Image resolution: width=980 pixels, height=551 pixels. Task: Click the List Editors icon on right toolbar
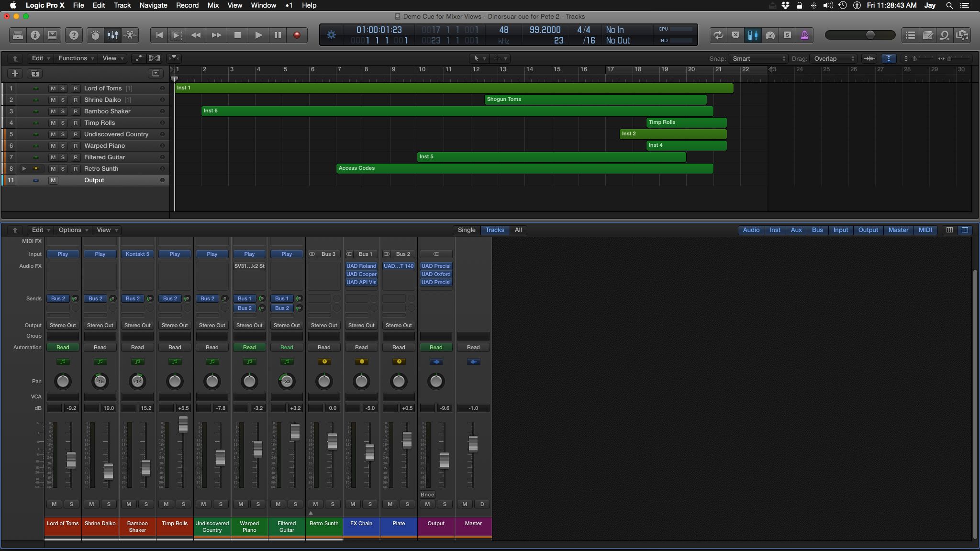pos(910,35)
